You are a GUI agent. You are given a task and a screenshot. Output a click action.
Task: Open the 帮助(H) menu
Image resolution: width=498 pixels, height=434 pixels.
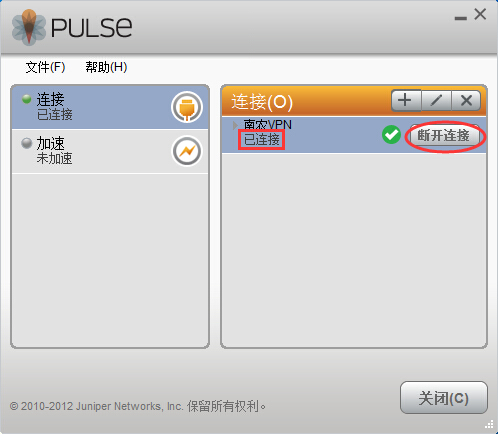point(106,67)
